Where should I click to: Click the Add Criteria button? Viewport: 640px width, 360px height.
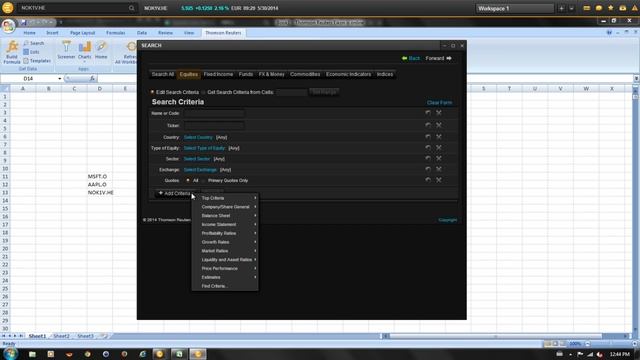[x=174, y=193]
